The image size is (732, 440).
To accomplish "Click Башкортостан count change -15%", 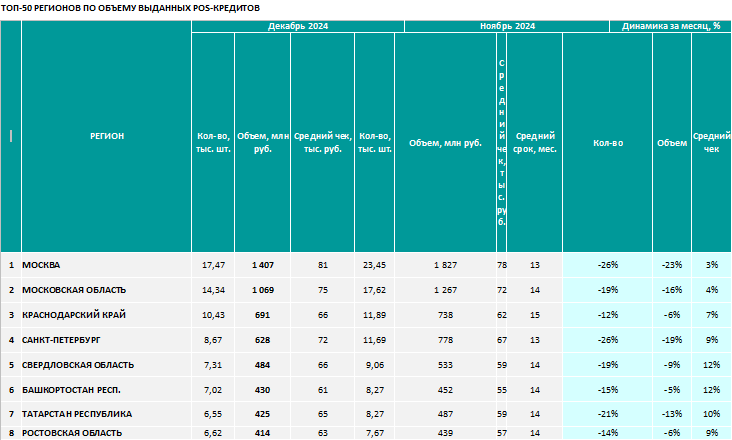I will pos(608,390).
